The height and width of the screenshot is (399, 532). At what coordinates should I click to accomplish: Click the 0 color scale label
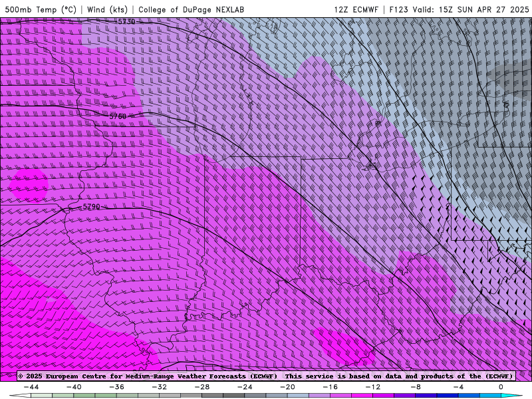point(501,387)
